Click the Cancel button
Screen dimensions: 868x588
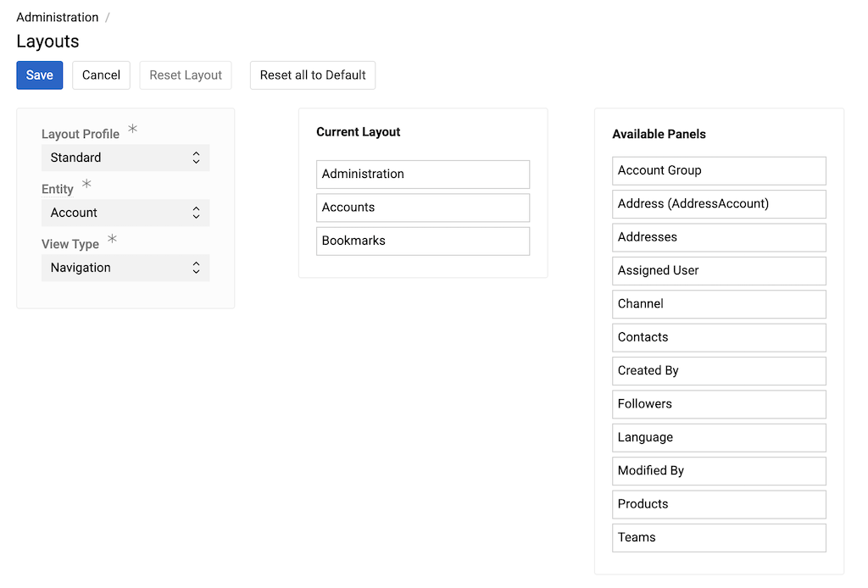pos(101,75)
